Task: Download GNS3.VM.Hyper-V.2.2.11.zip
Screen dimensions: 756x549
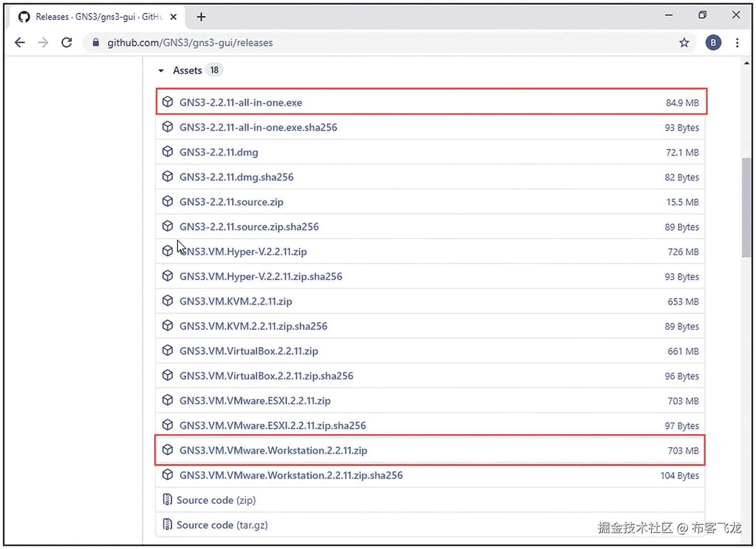Action: (x=243, y=252)
